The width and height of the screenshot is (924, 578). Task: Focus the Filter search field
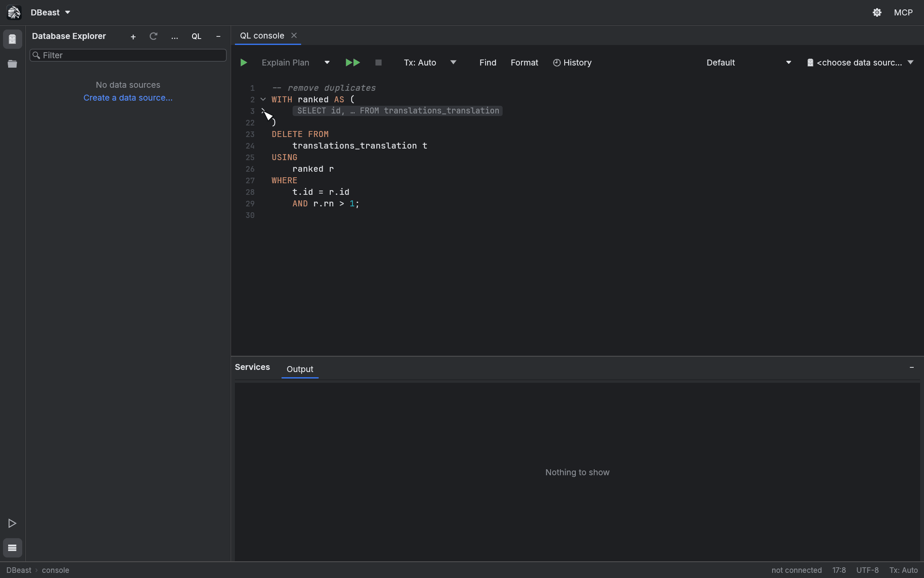click(x=128, y=55)
